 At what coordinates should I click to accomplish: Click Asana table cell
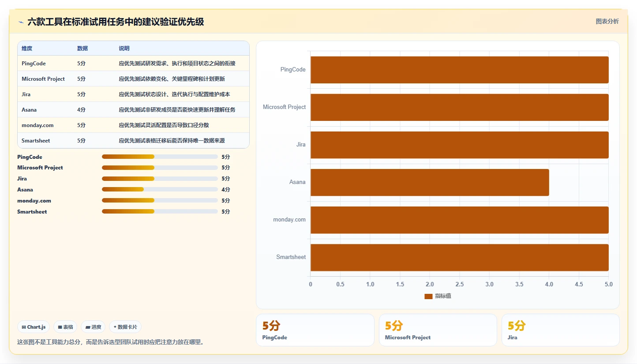tap(29, 110)
